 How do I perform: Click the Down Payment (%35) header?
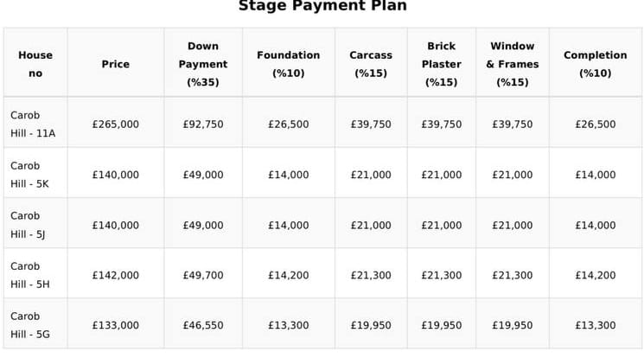click(203, 64)
